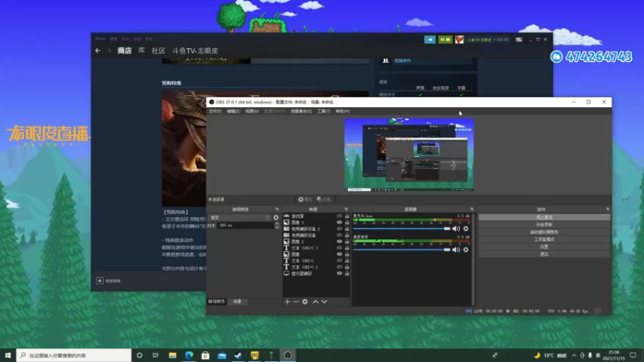The height and width of the screenshot is (362, 644).
Task: Hide the 图像 2 source
Action: tap(339, 242)
